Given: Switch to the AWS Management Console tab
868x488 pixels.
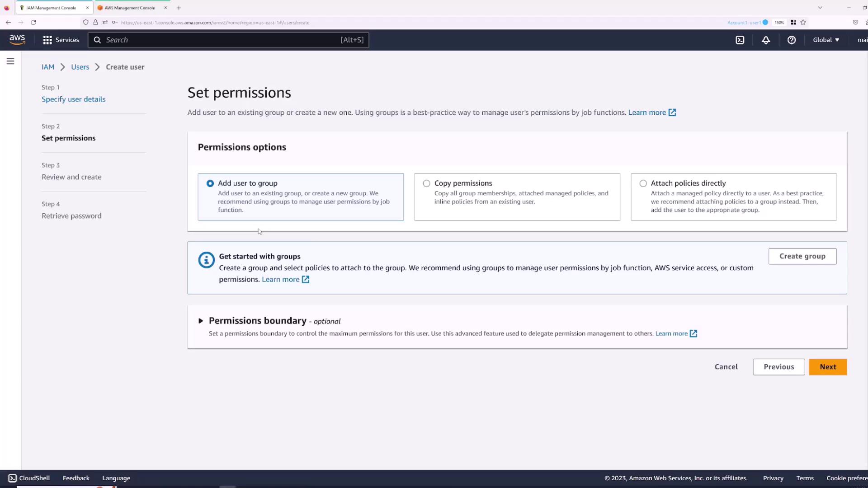Looking at the screenshot, I should point(130,8).
